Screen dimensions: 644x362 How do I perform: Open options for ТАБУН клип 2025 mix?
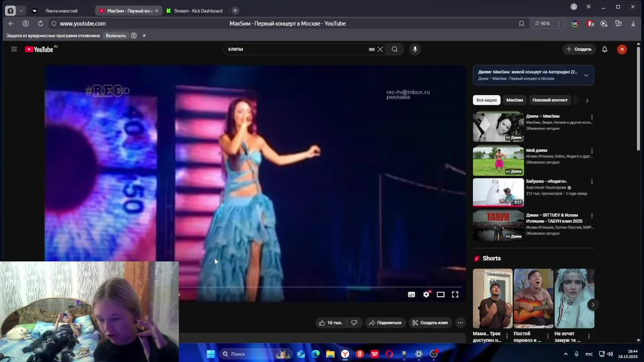point(592,216)
